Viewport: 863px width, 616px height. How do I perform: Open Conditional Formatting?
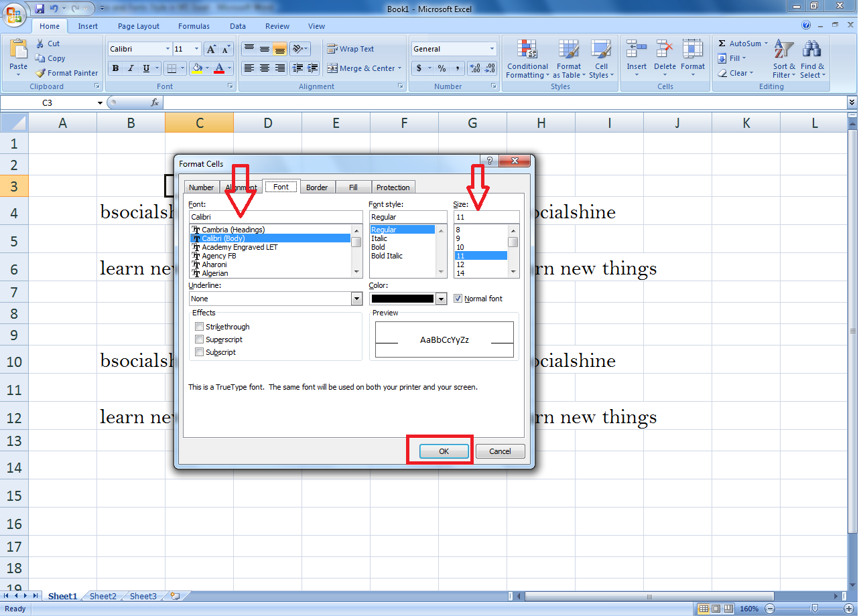point(527,60)
